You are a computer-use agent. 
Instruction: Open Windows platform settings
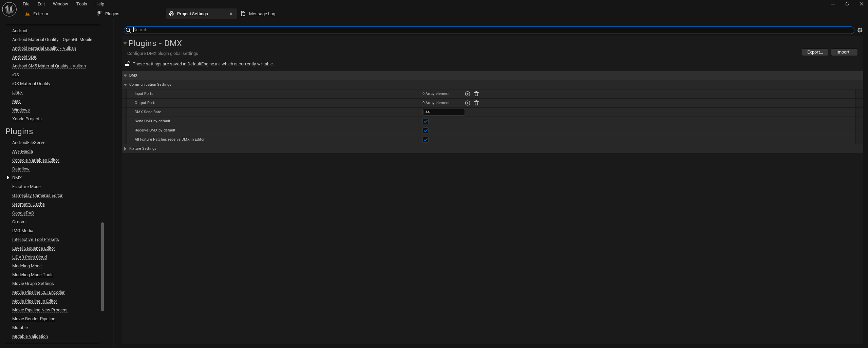pyautogui.click(x=21, y=110)
